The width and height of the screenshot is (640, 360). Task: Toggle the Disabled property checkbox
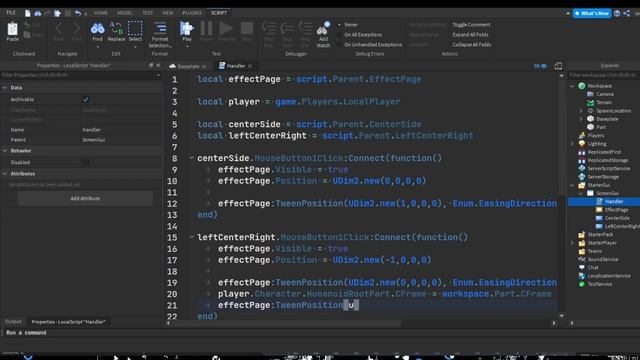click(x=86, y=162)
